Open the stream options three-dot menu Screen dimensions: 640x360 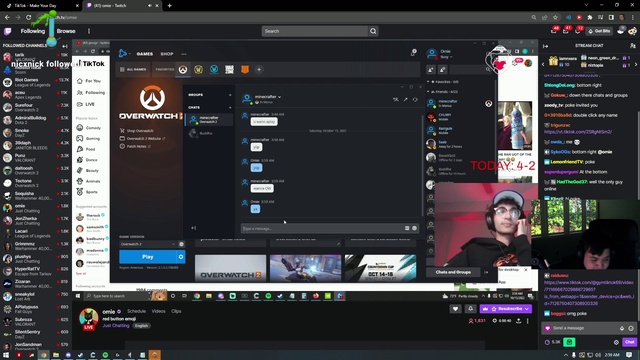coord(528,321)
